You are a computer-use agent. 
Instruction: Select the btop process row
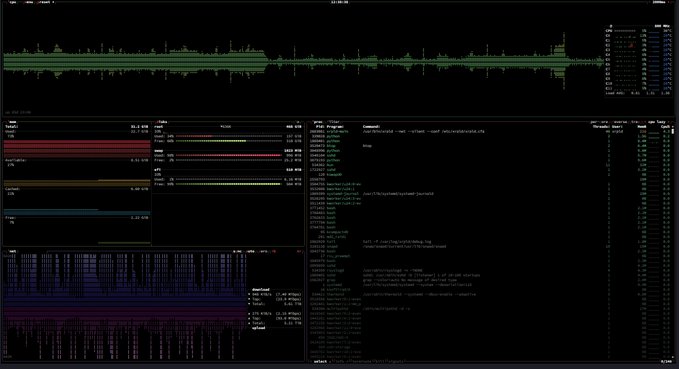(489, 146)
